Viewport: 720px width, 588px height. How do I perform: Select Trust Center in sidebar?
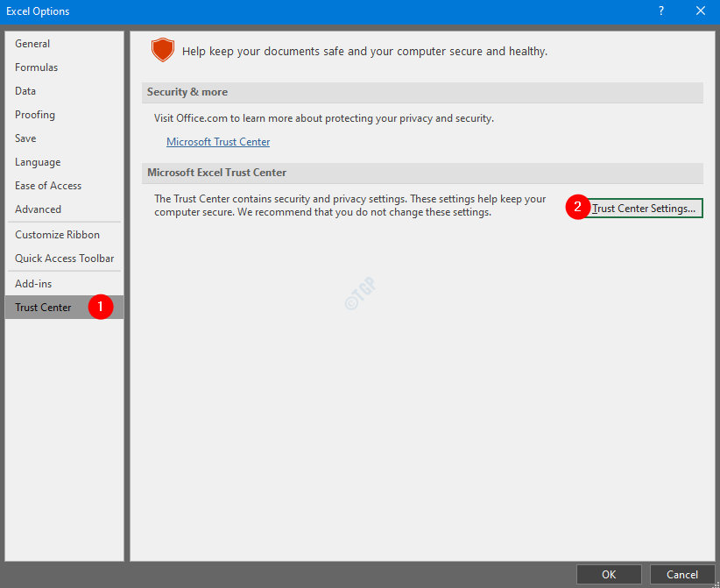(x=43, y=308)
